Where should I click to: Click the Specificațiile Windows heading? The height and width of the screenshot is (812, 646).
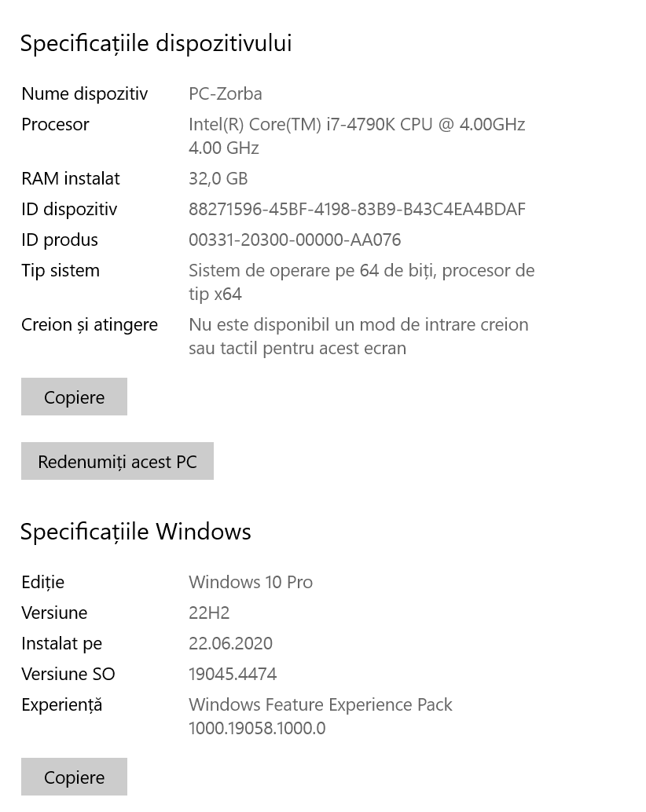coord(135,532)
